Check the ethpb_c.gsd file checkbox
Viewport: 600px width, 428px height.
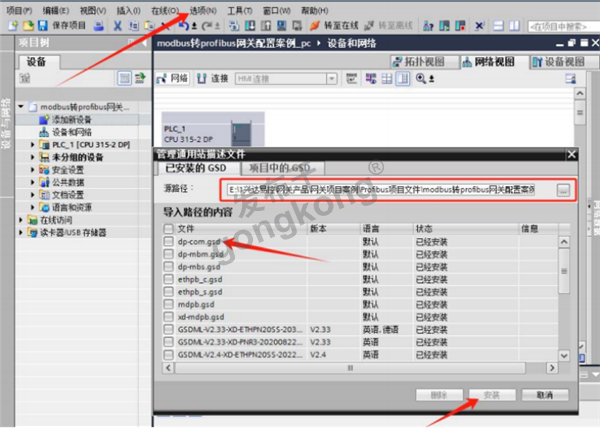[168, 279]
